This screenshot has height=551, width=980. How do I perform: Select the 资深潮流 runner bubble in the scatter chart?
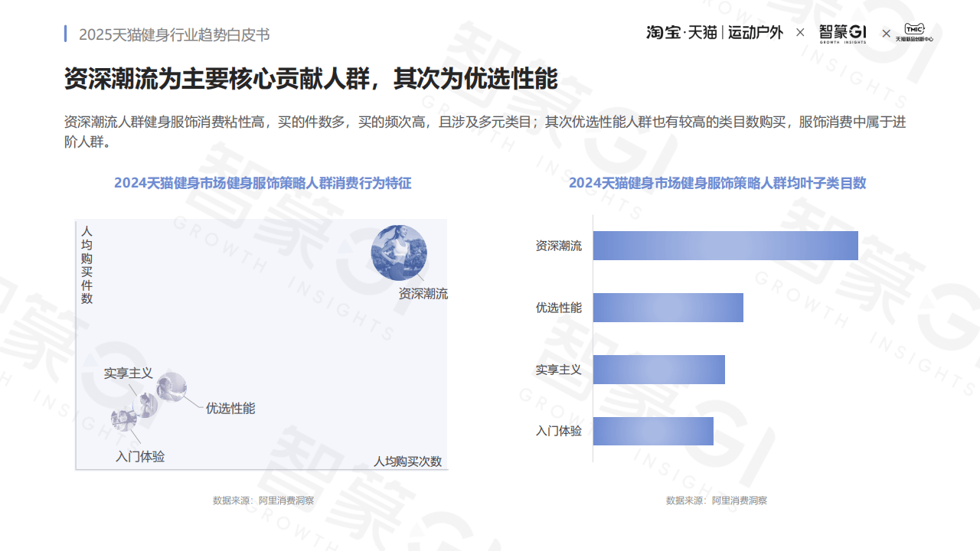pos(399,253)
